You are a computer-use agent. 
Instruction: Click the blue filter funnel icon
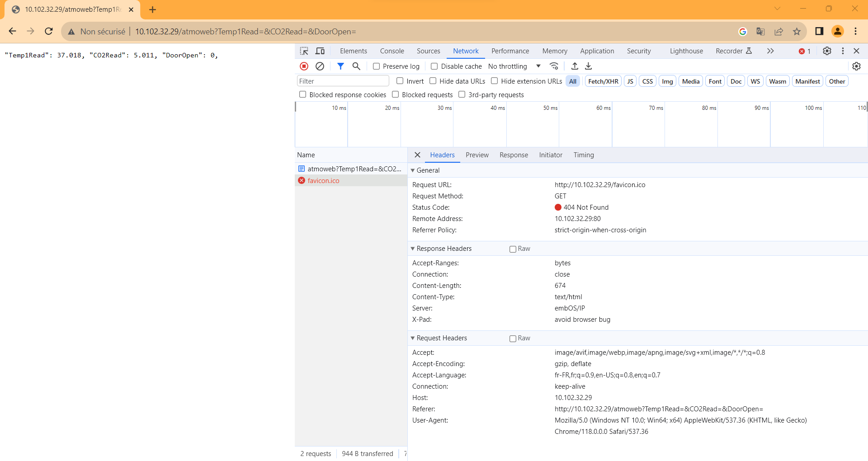[x=340, y=66]
